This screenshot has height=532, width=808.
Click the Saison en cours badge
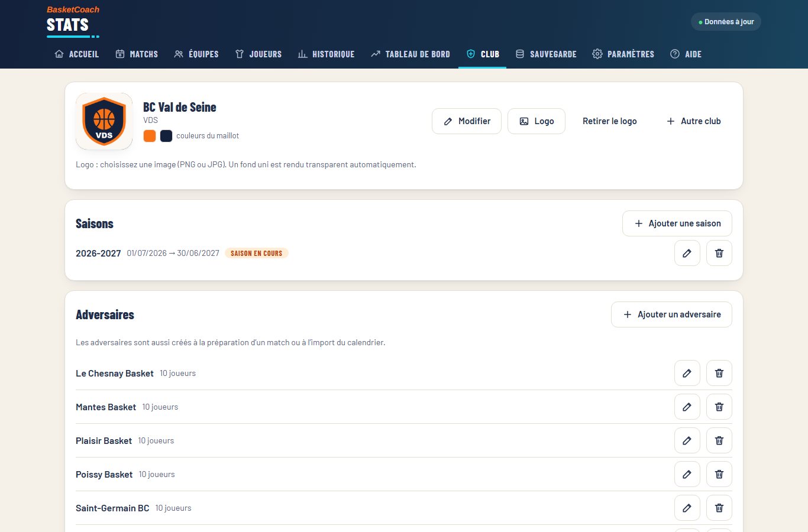pyautogui.click(x=257, y=254)
